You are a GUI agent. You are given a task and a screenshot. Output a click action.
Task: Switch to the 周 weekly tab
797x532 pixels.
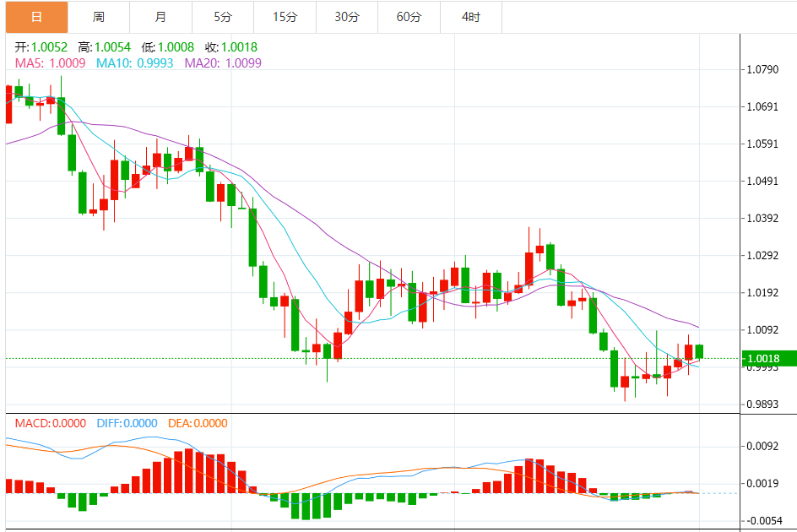point(99,17)
